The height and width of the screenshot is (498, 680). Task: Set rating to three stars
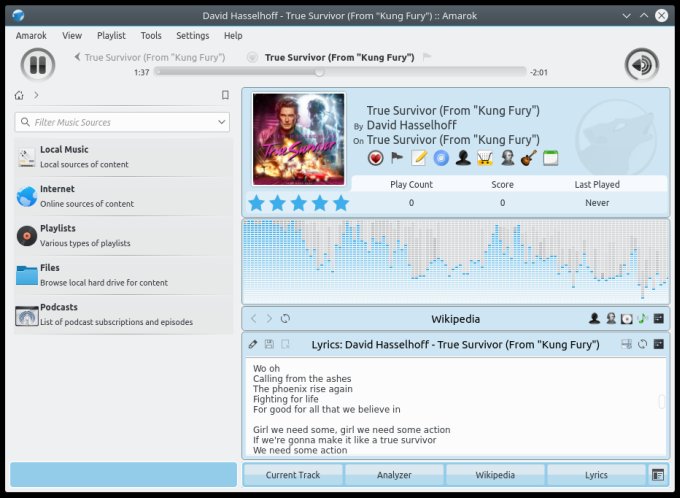[x=299, y=203]
